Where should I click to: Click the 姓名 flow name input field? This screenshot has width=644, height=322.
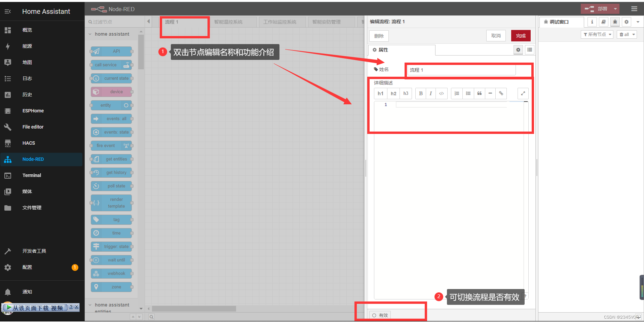click(x=461, y=70)
